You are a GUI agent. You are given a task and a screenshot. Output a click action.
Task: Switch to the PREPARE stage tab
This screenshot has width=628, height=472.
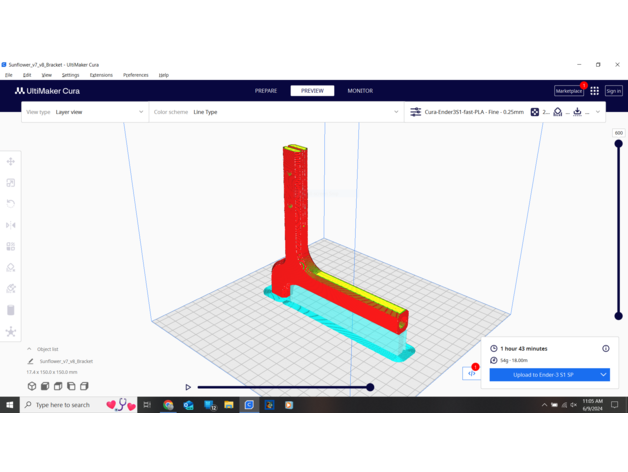266,91
